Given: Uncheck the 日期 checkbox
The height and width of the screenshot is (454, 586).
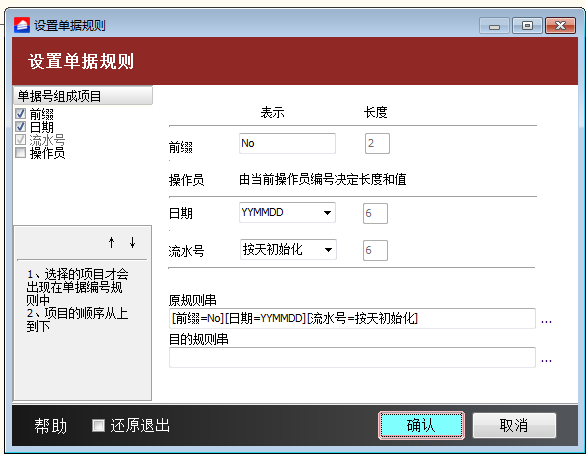Looking at the screenshot, I should [21, 127].
